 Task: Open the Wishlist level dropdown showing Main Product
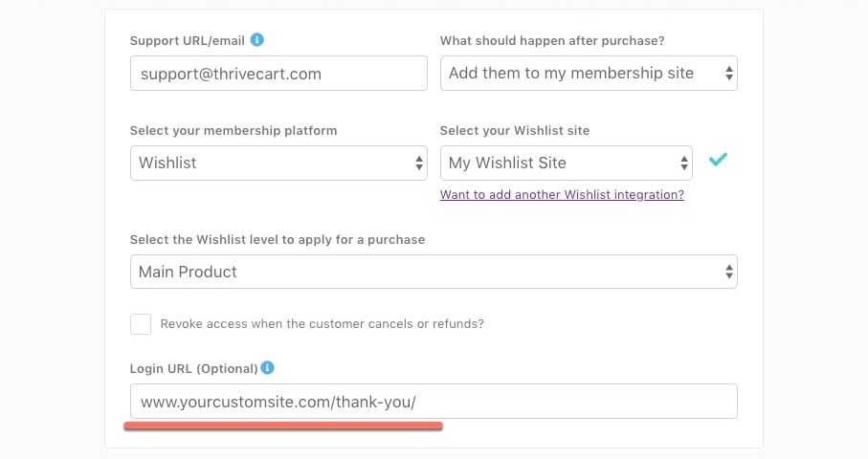(x=433, y=272)
